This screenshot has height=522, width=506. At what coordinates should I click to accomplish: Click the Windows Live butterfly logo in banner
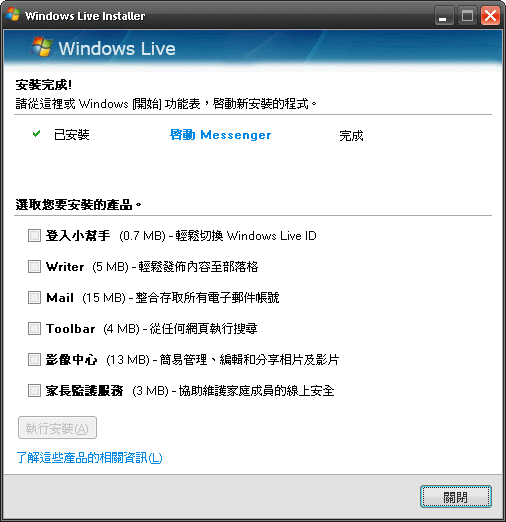pyautogui.click(x=42, y=46)
